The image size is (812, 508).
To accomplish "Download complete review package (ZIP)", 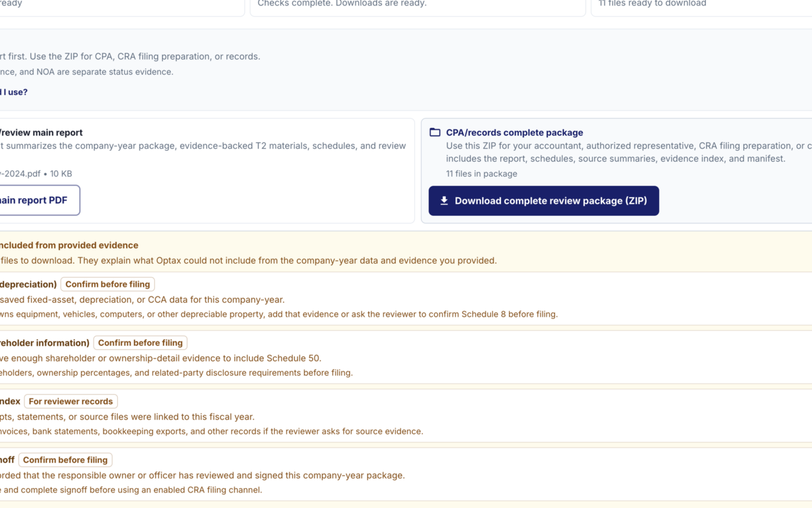I will click(x=544, y=201).
